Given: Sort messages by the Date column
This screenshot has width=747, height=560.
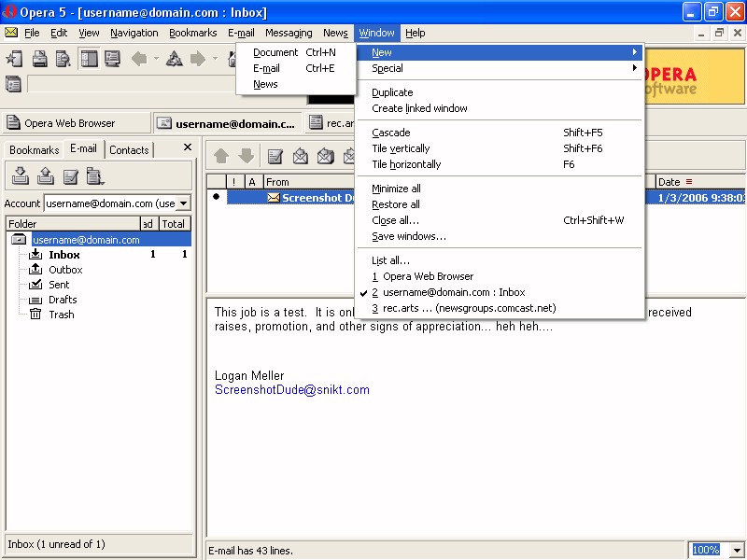Looking at the screenshot, I should pos(700,182).
